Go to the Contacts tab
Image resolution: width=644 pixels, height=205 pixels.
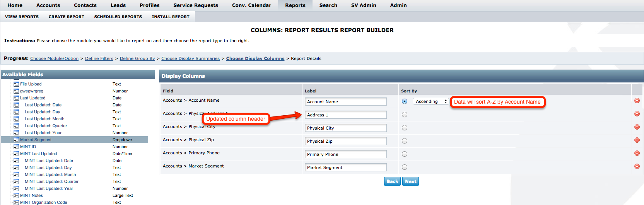(x=85, y=5)
